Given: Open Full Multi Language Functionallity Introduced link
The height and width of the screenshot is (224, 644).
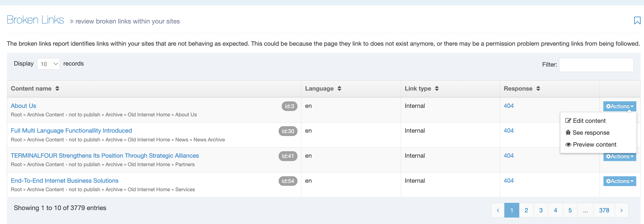Looking at the screenshot, I should coord(71,131).
